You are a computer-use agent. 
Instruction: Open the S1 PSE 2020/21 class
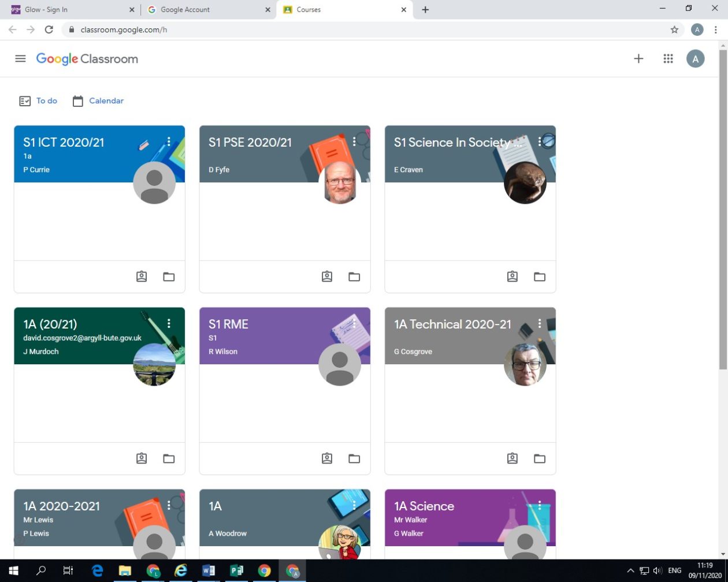click(250, 143)
